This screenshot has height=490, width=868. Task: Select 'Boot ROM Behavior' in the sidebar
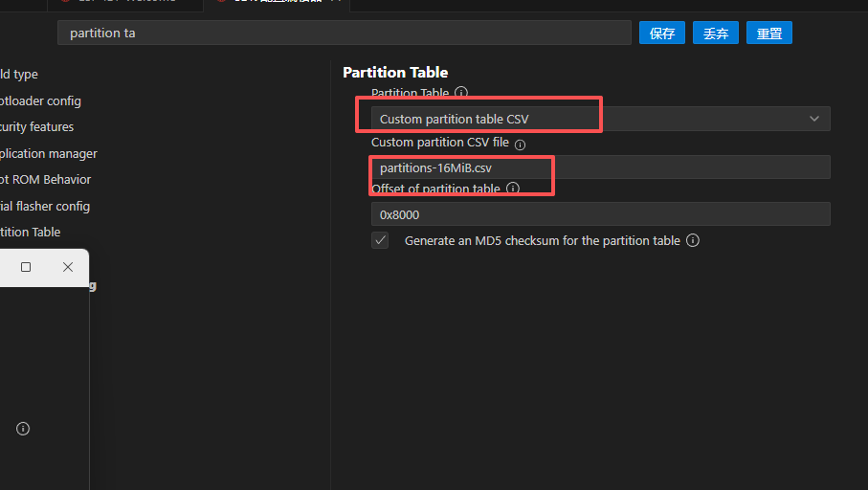(45, 179)
